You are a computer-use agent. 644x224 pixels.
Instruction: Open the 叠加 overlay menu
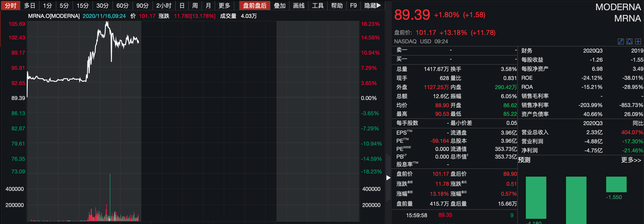pyautogui.click(x=280, y=5)
